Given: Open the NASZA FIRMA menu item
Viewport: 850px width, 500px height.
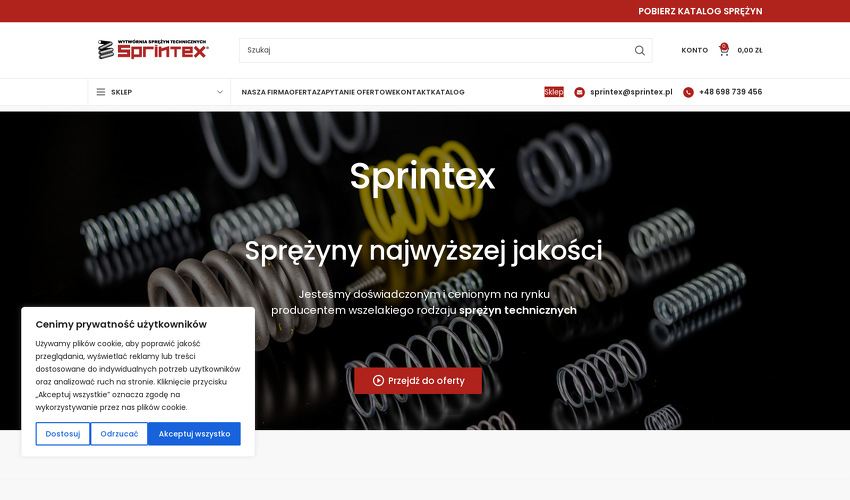Looking at the screenshot, I should 266,92.
